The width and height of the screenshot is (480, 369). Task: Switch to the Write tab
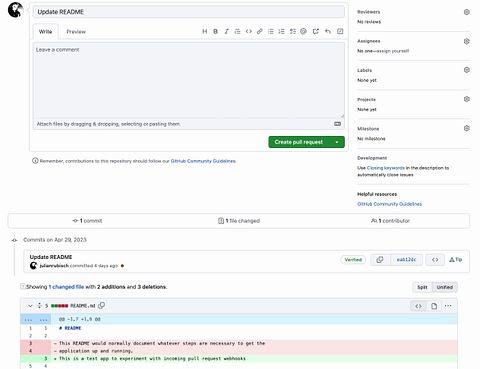[x=45, y=32]
